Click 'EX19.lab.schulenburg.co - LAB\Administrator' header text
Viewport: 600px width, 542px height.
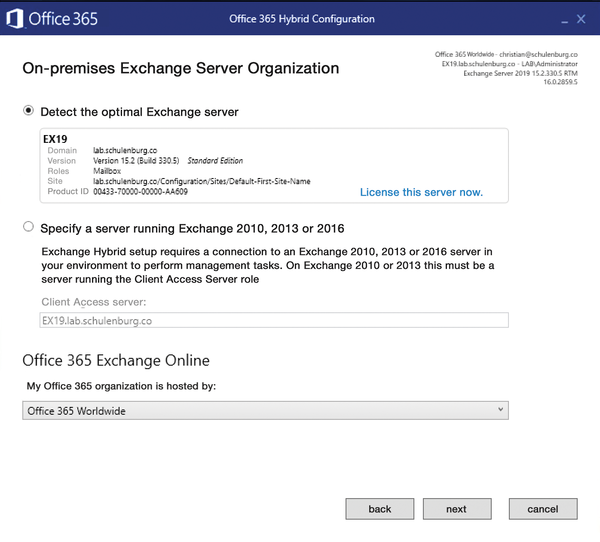coord(510,64)
